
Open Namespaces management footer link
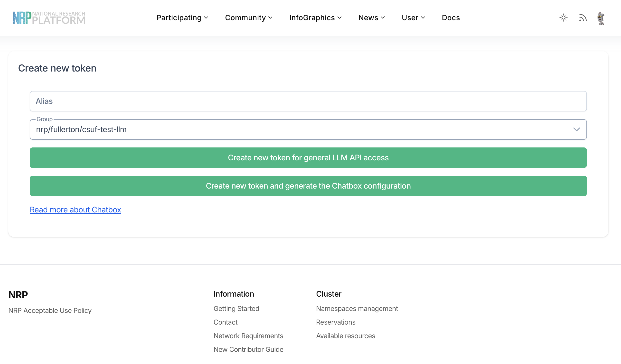[357, 308]
